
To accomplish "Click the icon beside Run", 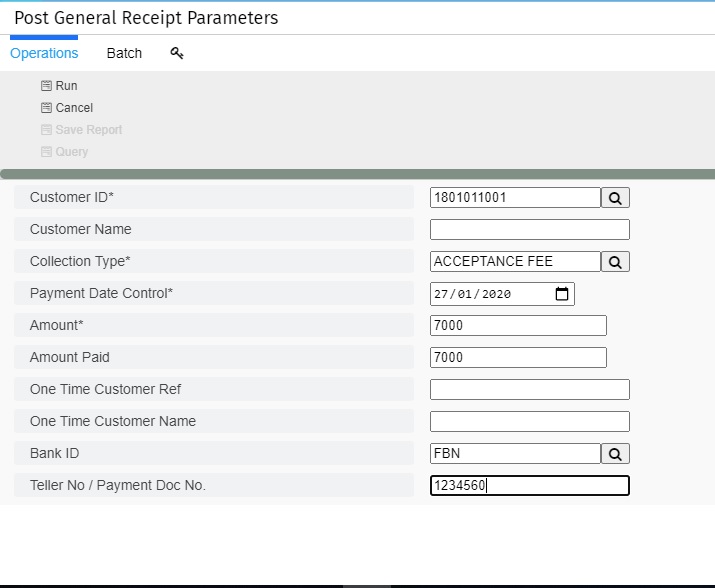I will [x=46, y=86].
